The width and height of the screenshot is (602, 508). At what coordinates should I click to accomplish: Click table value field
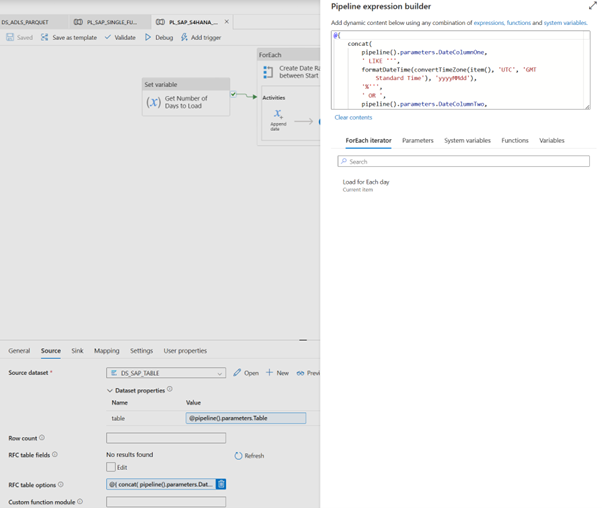tap(246, 418)
